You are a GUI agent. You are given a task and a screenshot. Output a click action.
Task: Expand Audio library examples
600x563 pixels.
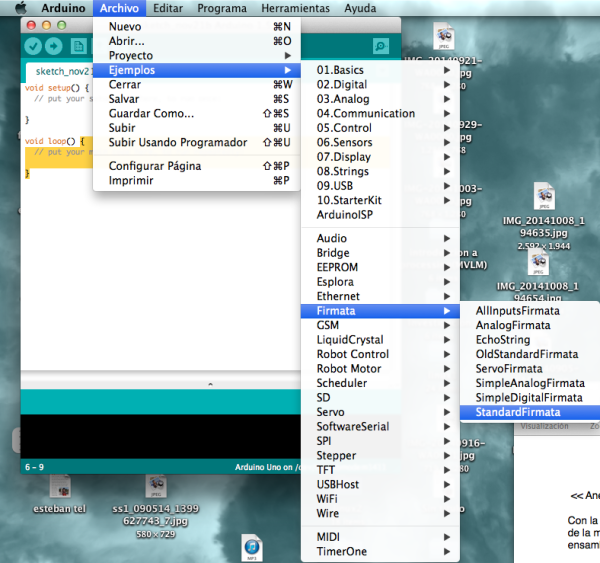click(380, 238)
